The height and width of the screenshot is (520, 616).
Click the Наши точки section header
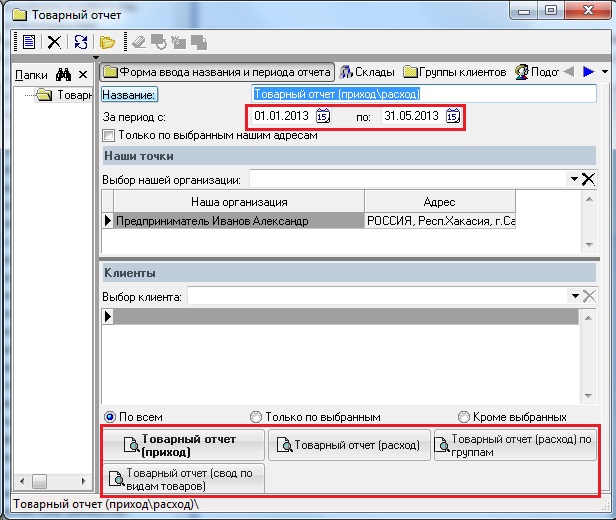350,156
